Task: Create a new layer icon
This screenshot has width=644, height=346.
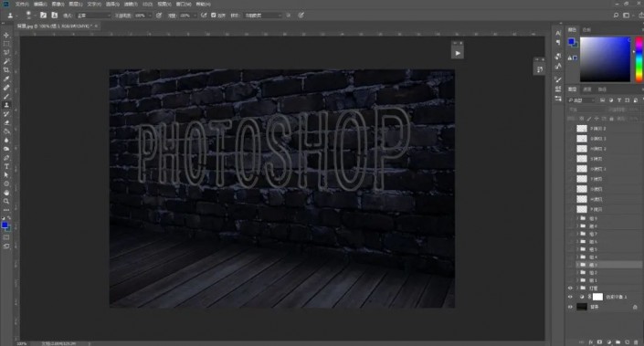Action: pos(627,342)
